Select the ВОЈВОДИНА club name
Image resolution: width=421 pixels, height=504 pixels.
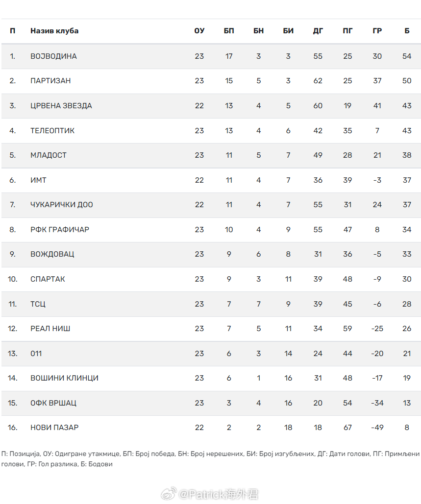click(x=53, y=56)
